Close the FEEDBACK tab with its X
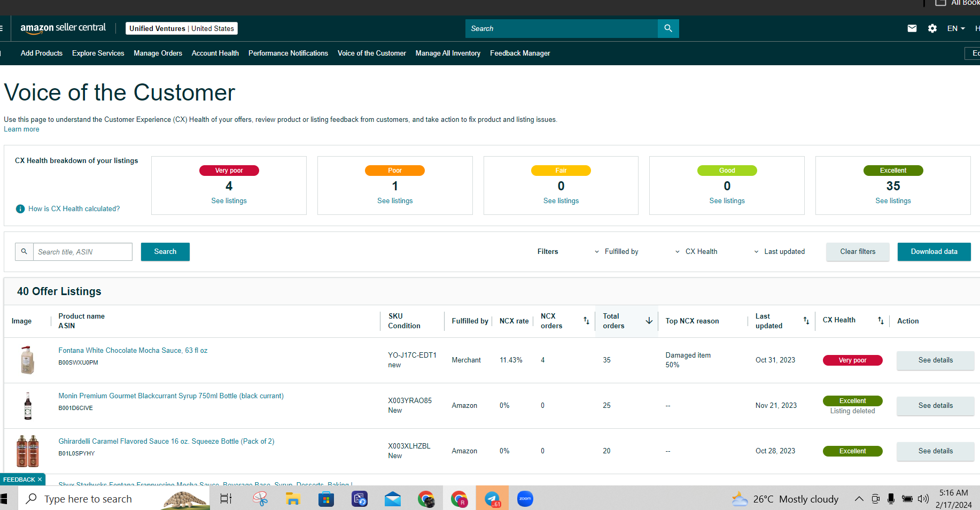This screenshot has width=980, height=510. click(x=40, y=480)
